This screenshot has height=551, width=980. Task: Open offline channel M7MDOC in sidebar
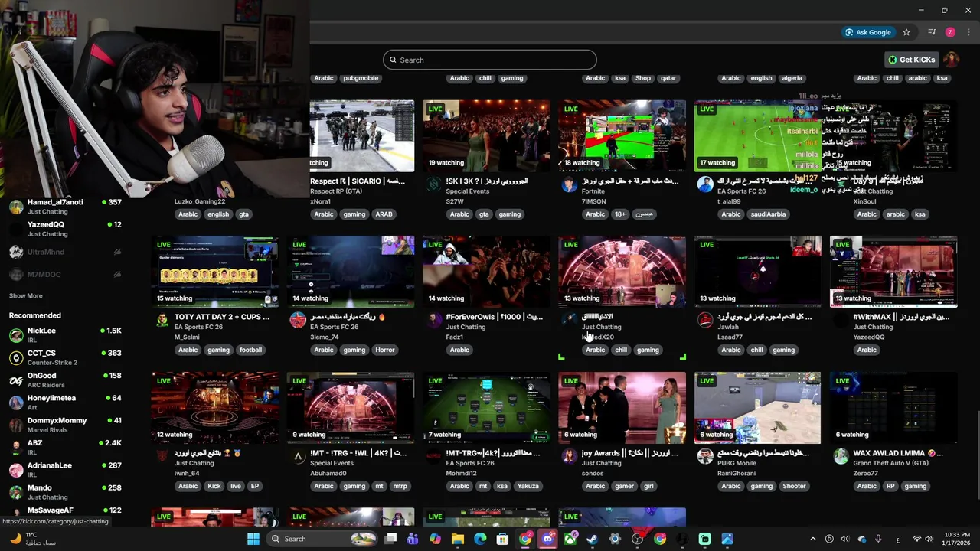click(65, 274)
